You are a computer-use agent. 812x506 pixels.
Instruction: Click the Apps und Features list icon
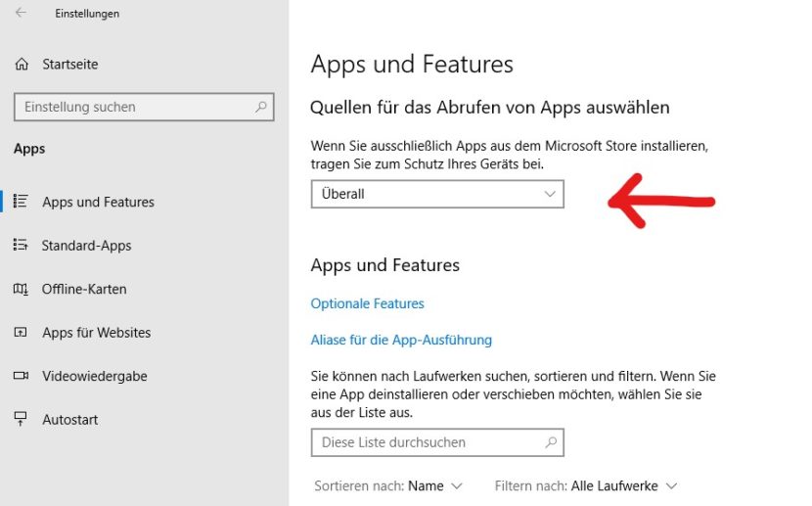pyautogui.click(x=21, y=201)
